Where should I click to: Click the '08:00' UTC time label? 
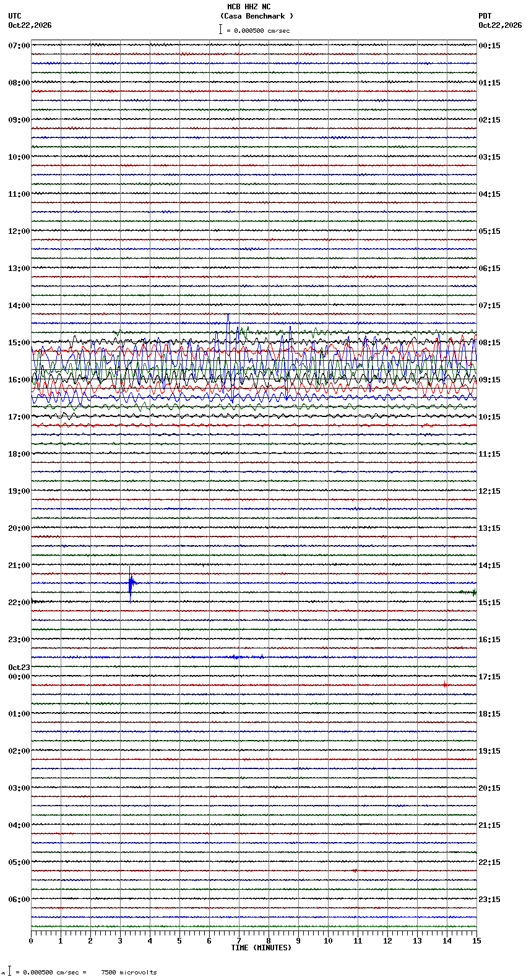point(19,83)
